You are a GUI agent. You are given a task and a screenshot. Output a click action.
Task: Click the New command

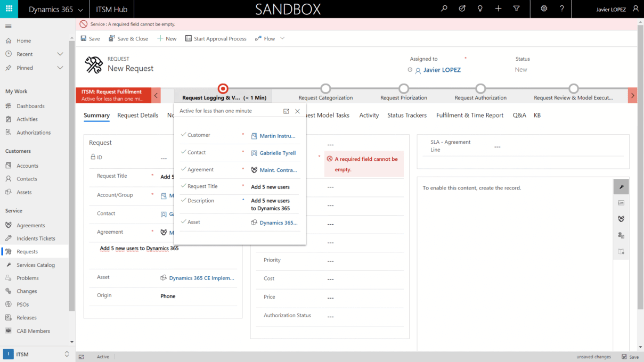pos(167,39)
